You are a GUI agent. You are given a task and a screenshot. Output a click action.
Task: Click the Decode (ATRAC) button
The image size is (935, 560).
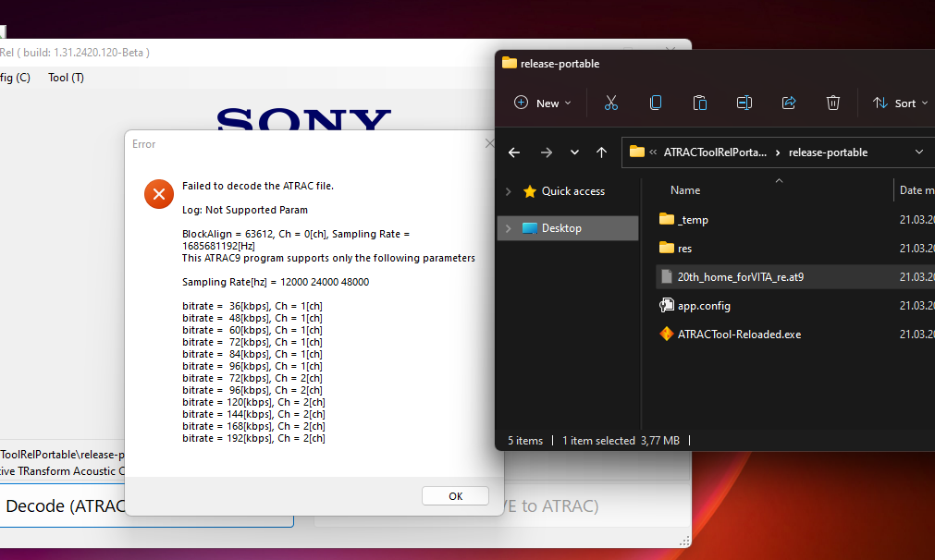(146, 505)
